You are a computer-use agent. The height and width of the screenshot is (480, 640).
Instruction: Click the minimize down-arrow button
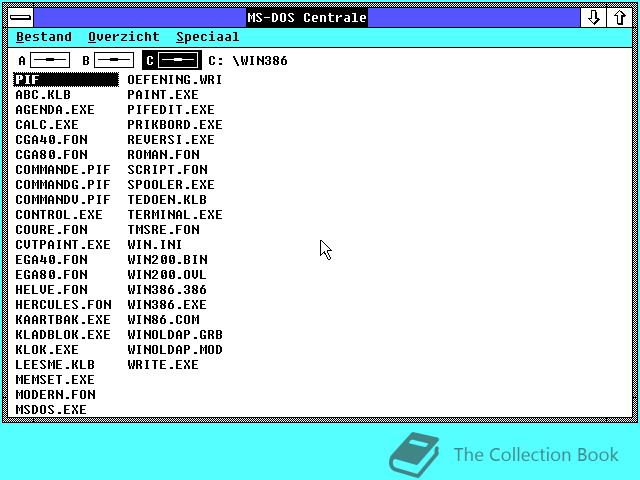[593, 18]
